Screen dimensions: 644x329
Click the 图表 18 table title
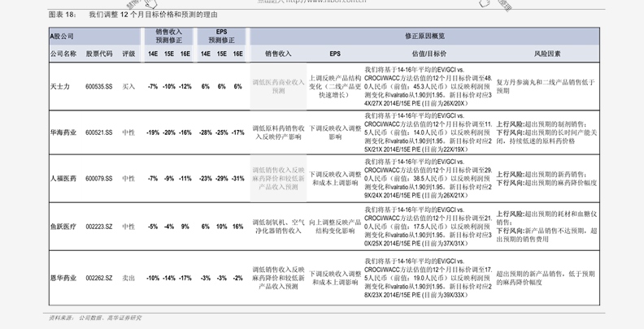click(x=133, y=15)
